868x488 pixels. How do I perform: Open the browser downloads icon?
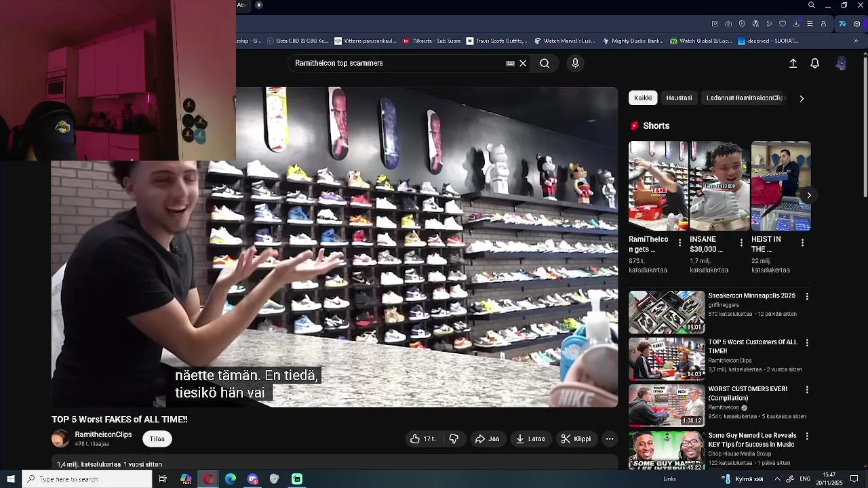click(x=796, y=24)
